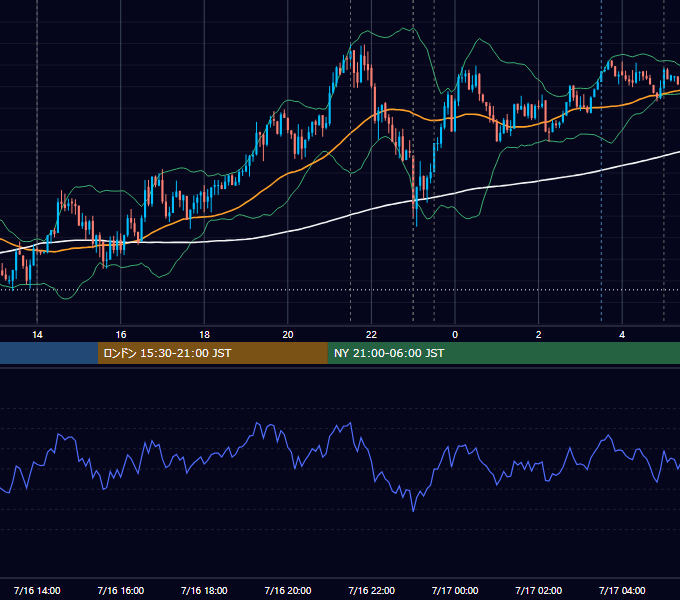680x600 pixels.
Task: Click the 0 hour axis label
Action: coord(455,335)
